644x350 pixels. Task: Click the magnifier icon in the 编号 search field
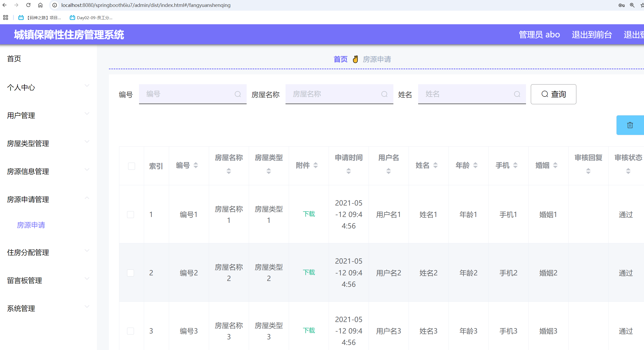coord(238,94)
